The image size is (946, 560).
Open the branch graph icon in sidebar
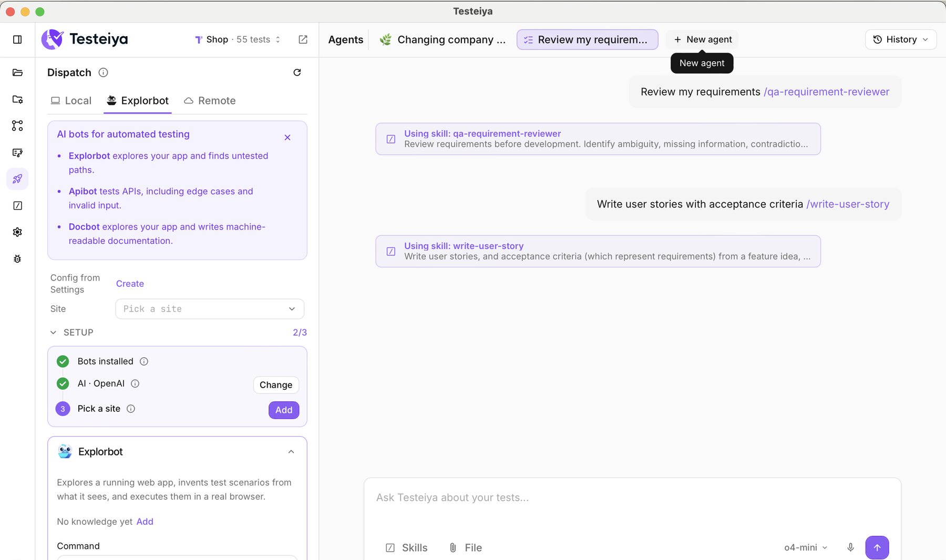17,126
